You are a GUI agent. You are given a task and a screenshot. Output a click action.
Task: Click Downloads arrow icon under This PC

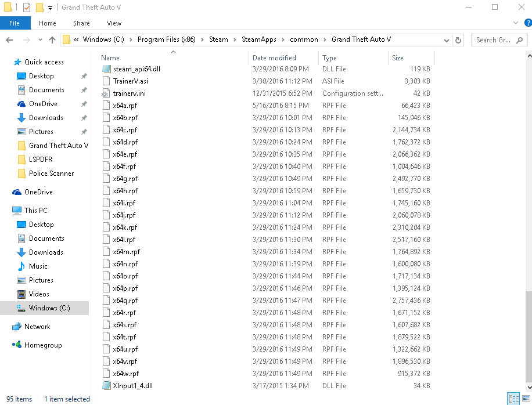coord(21,252)
